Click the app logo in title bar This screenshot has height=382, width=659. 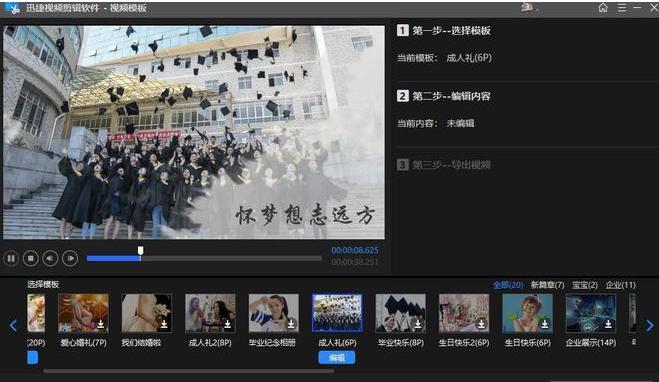tap(13, 8)
